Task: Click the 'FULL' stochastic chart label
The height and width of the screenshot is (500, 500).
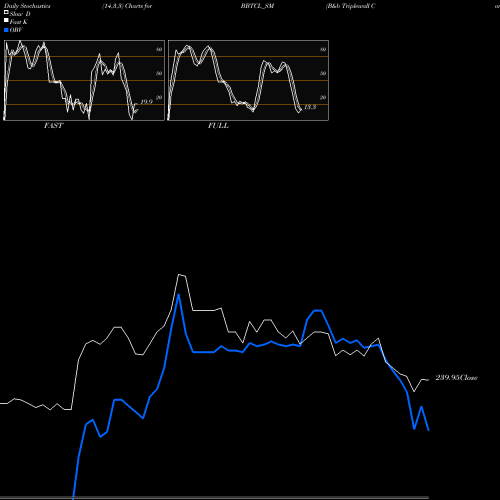Action: click(218, 126)
